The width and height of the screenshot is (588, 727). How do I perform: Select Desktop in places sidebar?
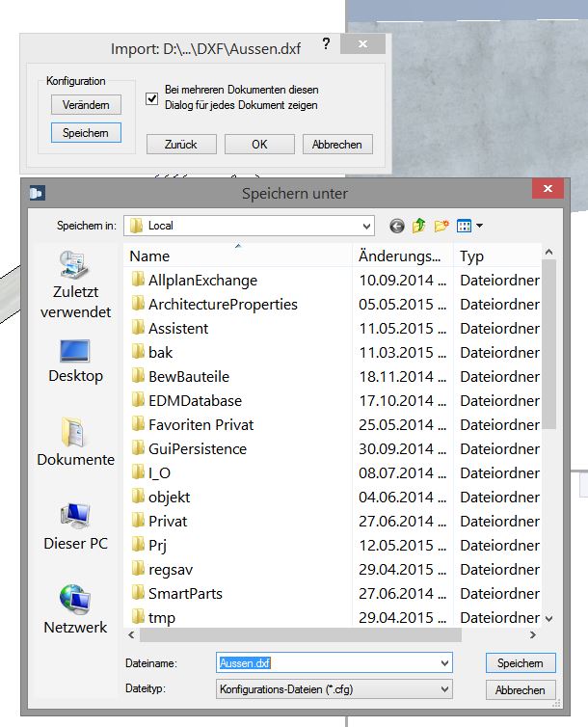(x=75, y=361)
